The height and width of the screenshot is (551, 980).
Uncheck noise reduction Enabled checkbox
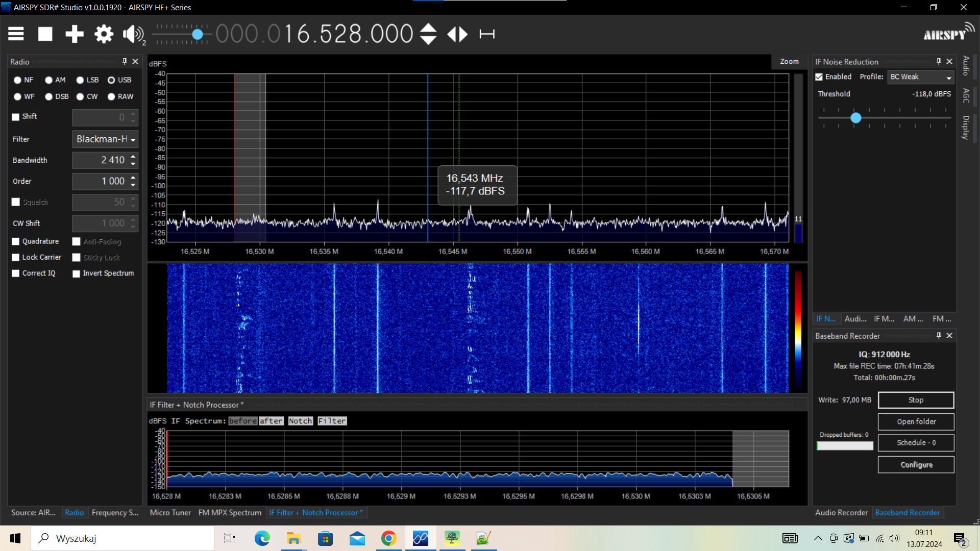819,77
